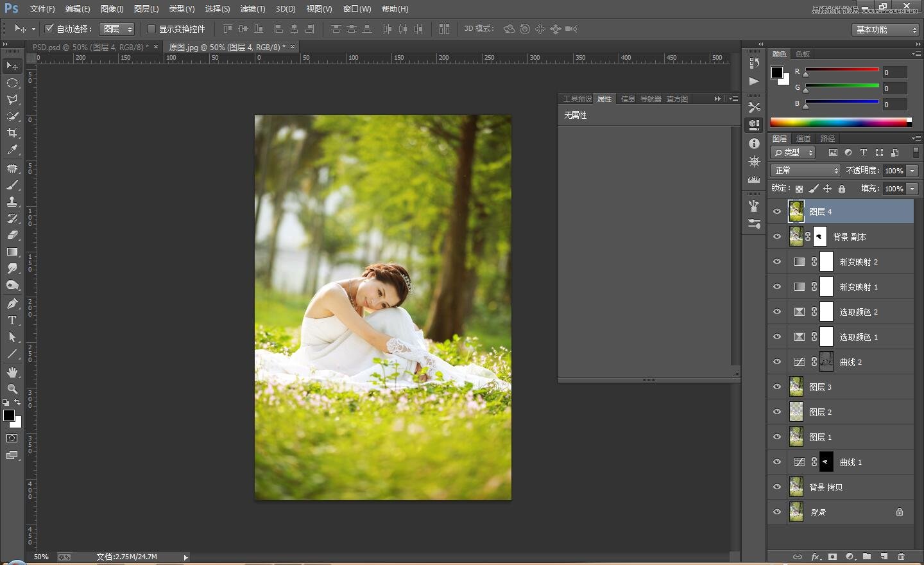Select the Gradient tool
This screenshot has width=924, height=565.
click(12, 252)
